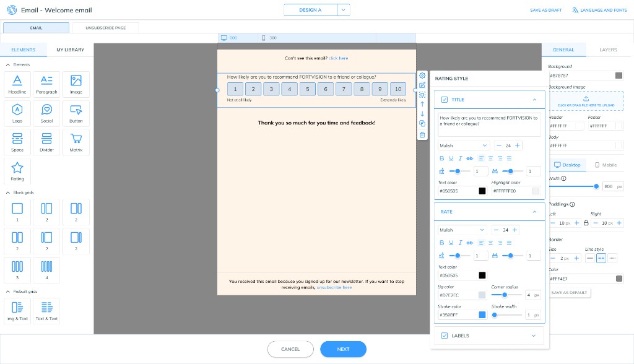Add a Divider element
The width and height of the screenshot is (634, 364).
46,142
